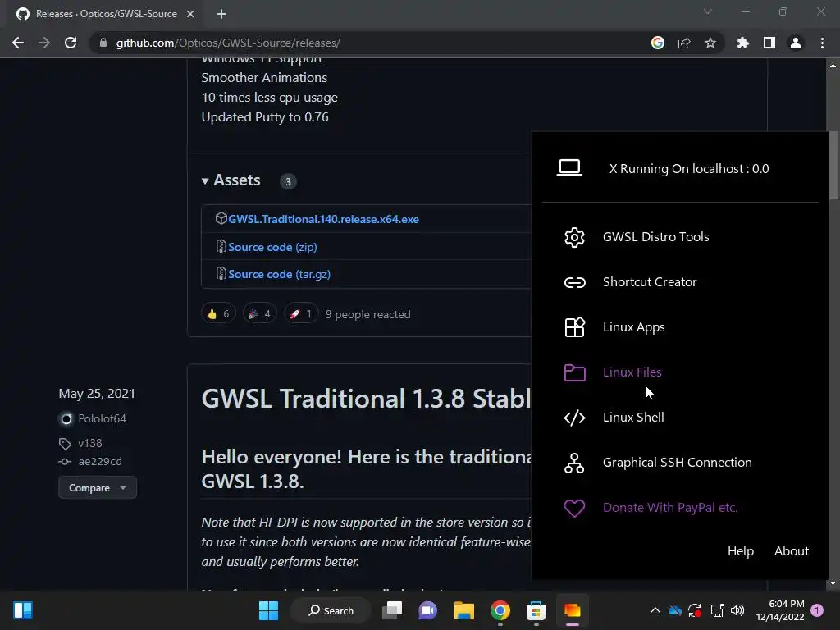Click the Graphical SSH Connection network icon

[574, 463]
